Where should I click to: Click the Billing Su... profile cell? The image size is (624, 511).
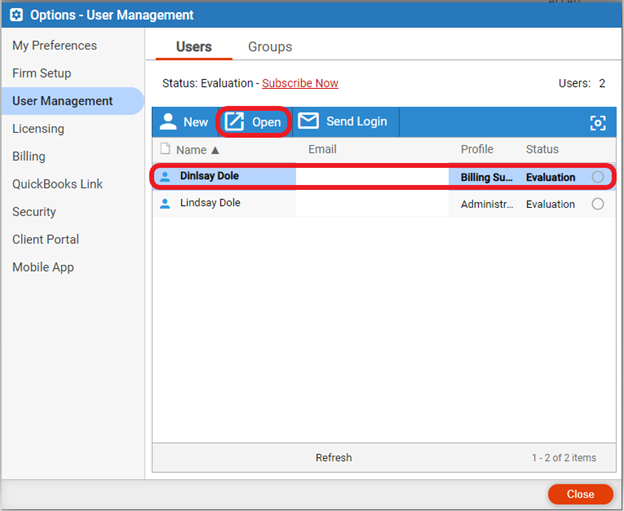(486, 177)
